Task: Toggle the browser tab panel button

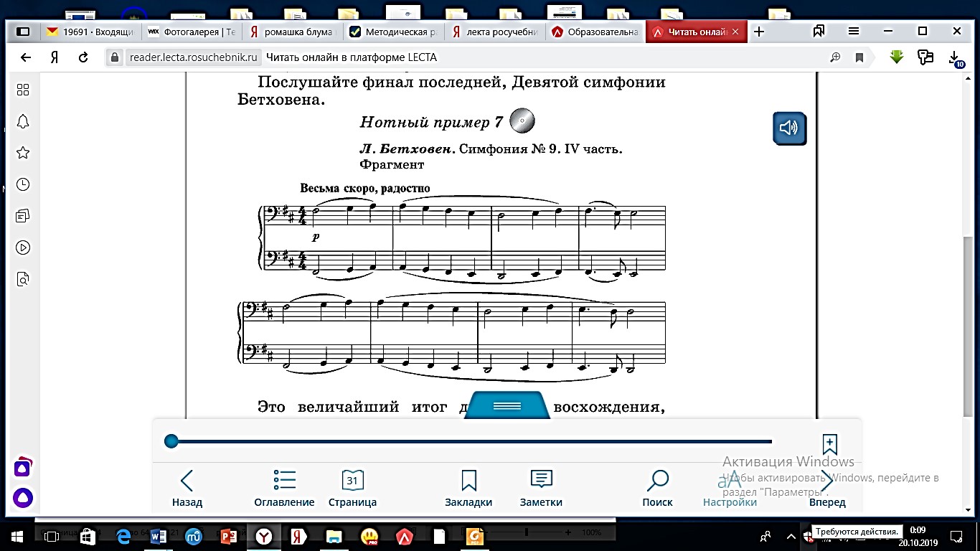Action: coord(23,32)
